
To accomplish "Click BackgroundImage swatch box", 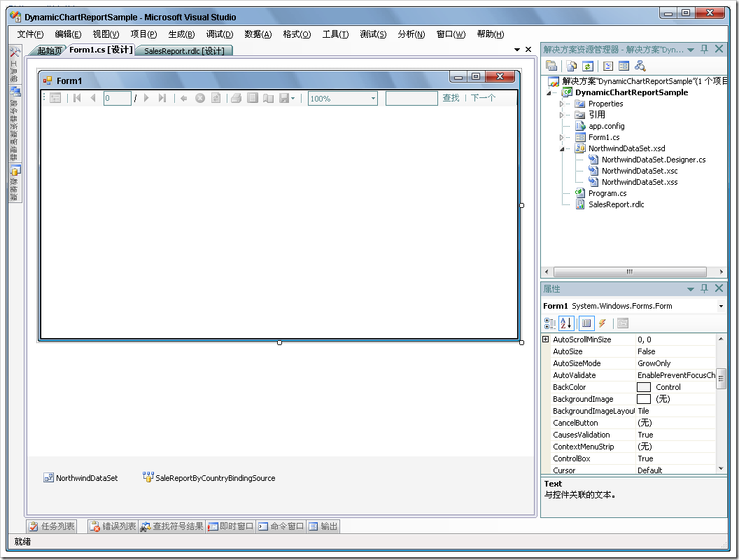I will 644,399.
